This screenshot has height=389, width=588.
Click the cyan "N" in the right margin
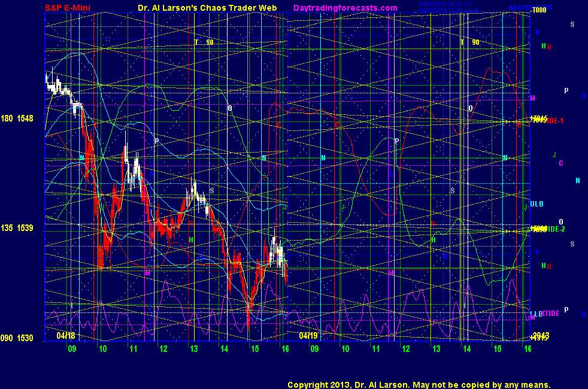point(578,181)
